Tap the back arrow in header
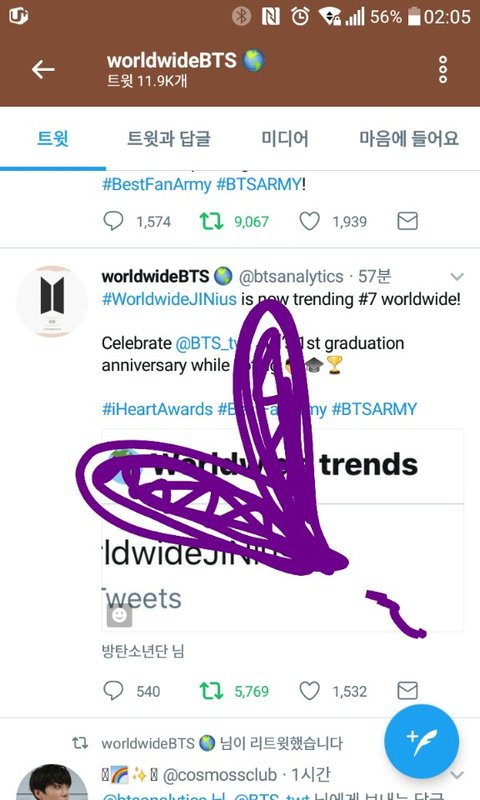480x800 pixels. coord(43,69)
